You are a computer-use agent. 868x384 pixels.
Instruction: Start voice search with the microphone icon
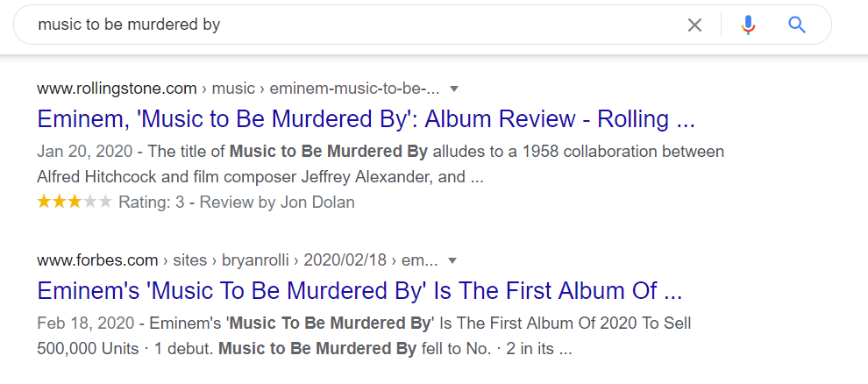point(748,25)
